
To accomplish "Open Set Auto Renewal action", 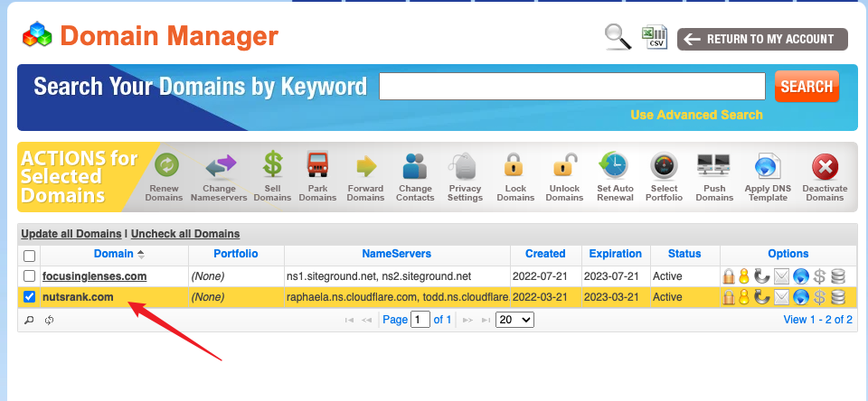I will pos(615,178).
